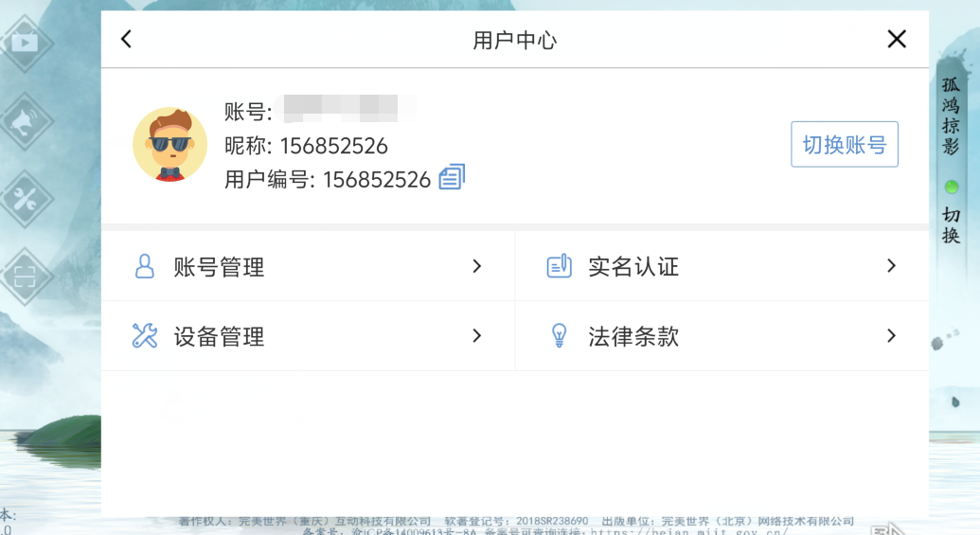Expand the chevron next to 实名认证
The height and width of the screenshot is (535, 980).
(x=891, y=266)
